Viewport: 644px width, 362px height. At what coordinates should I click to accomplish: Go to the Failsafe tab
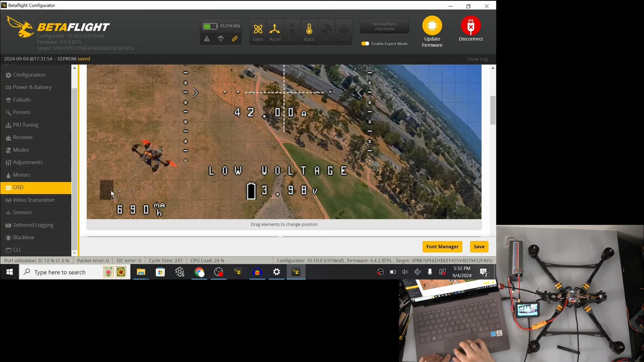36,100
